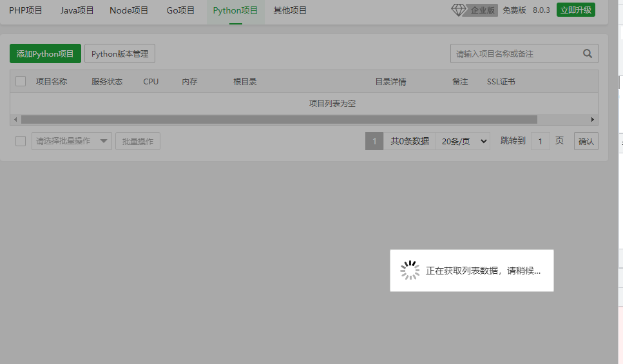
Task: Click the SSL证书 column header
Action: pos(501,81)
